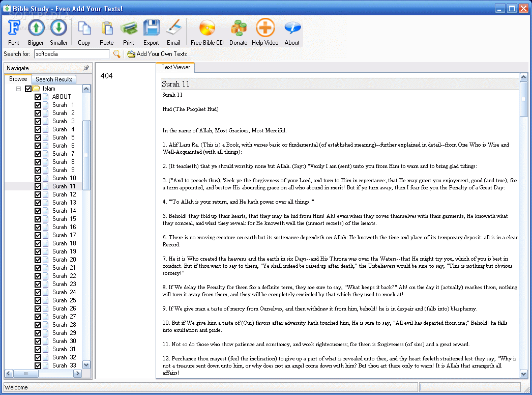This screenshot has height=395, width=532.
Task: Collapse the Islam tree node
Action: pos(19,89)
